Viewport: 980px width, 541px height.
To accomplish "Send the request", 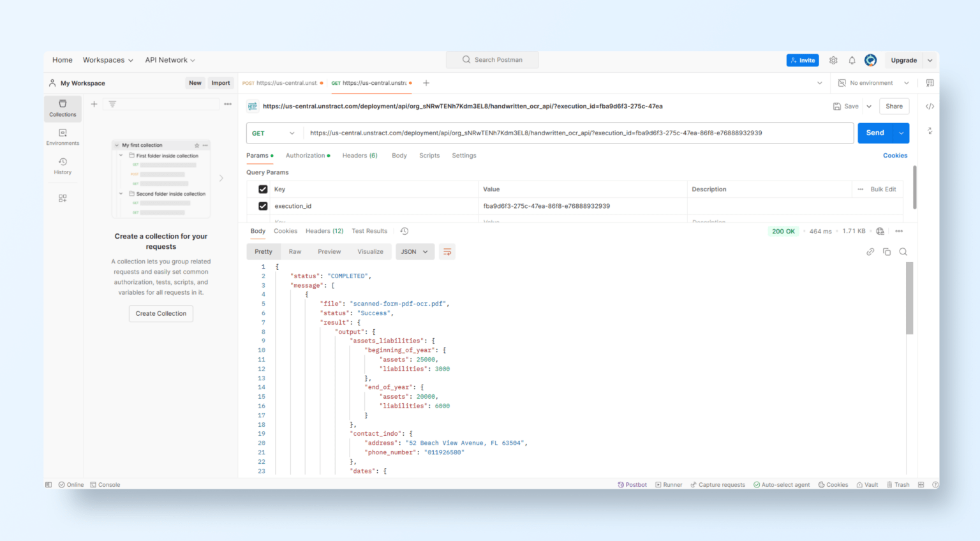I will tap(875, 133).
